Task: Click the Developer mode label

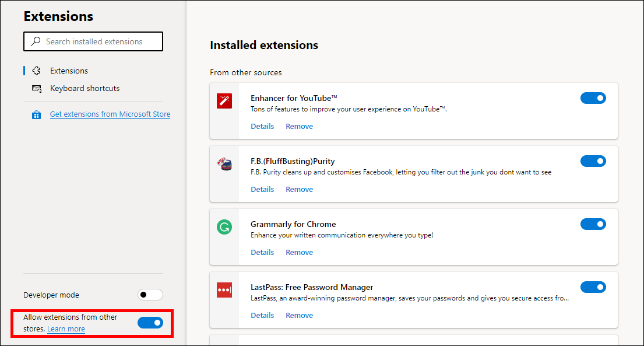Action: coord(51,295)
